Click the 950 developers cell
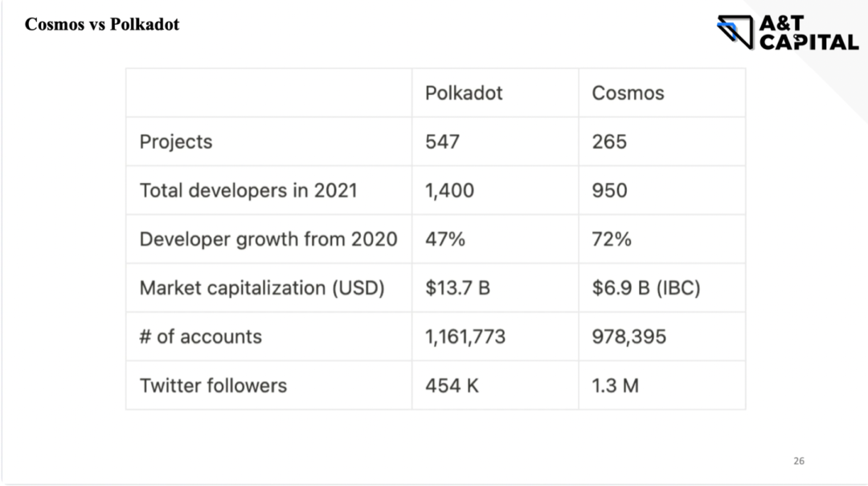 [609, 190]
